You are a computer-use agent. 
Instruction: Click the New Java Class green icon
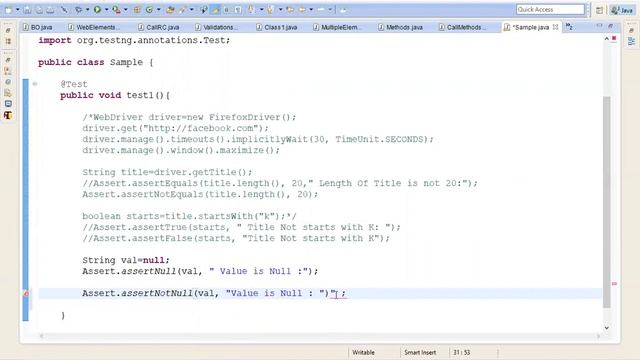tap(149, 9)
